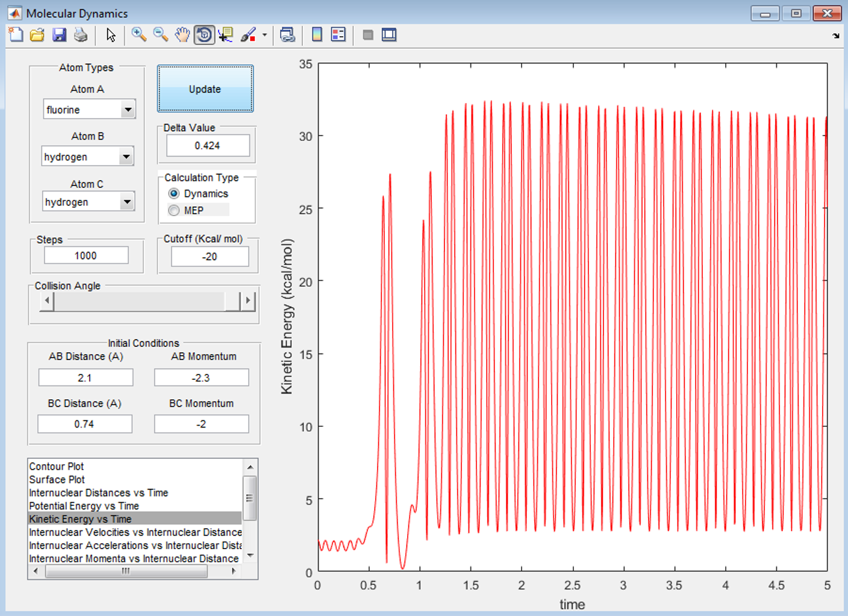
Task: Click the Collision Angle slider right arrow
Action: click(x=248, y=300)
